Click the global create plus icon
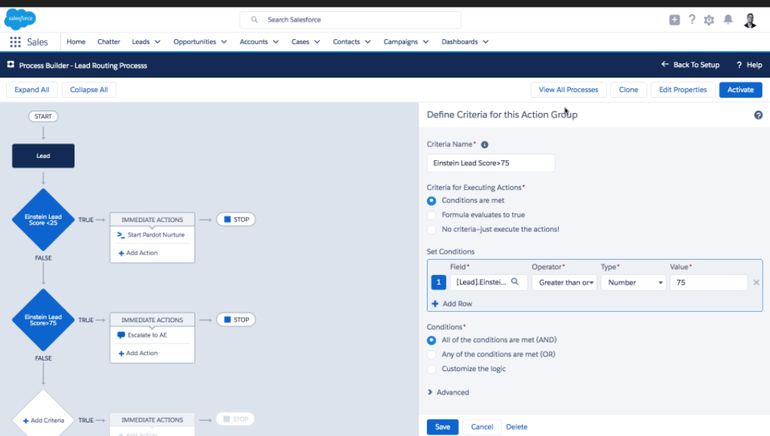This screenshot has height=436, width=770. click(674, 20)
